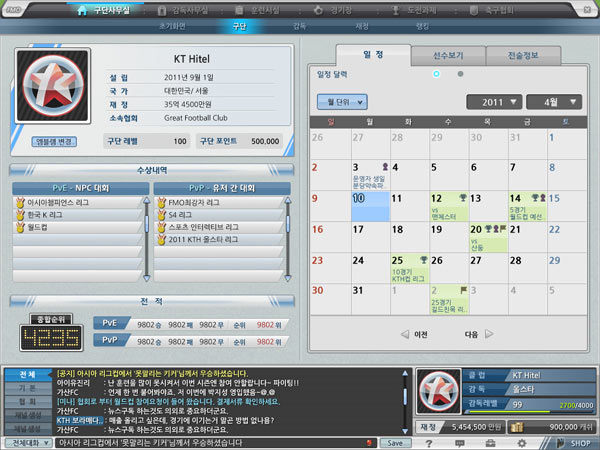Click the person icon on April 3

click(385, 166)
